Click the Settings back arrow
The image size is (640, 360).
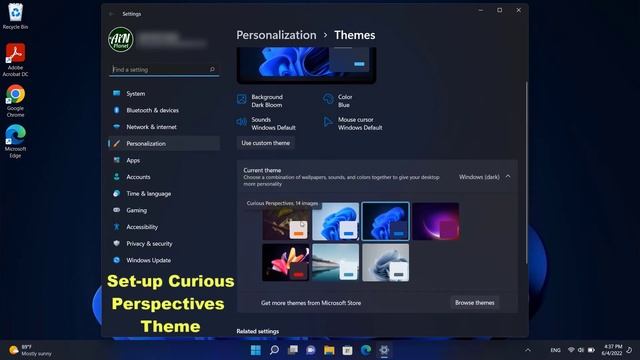(111, 14)
